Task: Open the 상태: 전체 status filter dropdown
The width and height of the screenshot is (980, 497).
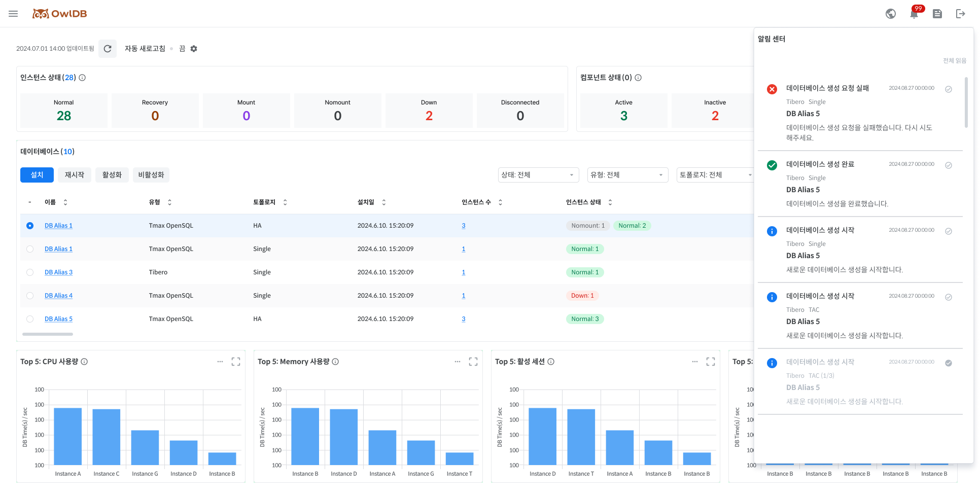Action: (x=538, y=175)
